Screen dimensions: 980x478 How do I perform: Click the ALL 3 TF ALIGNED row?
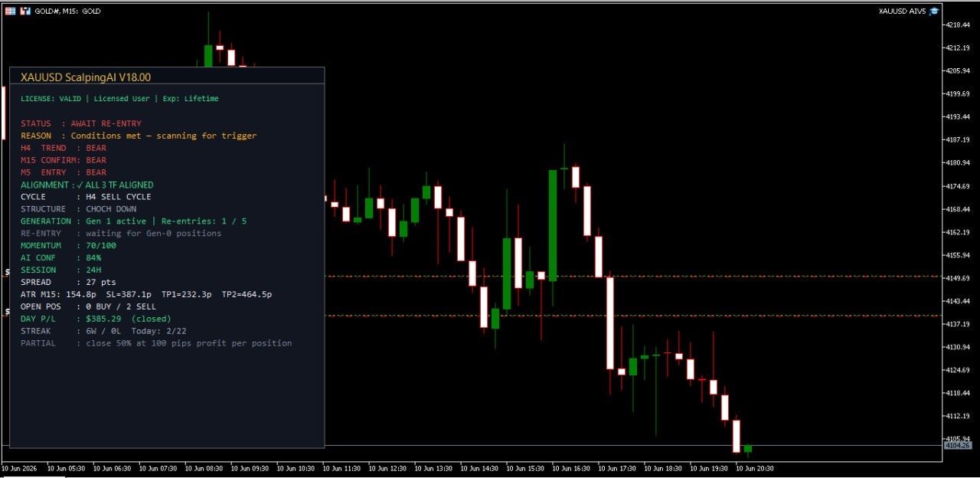87,185
